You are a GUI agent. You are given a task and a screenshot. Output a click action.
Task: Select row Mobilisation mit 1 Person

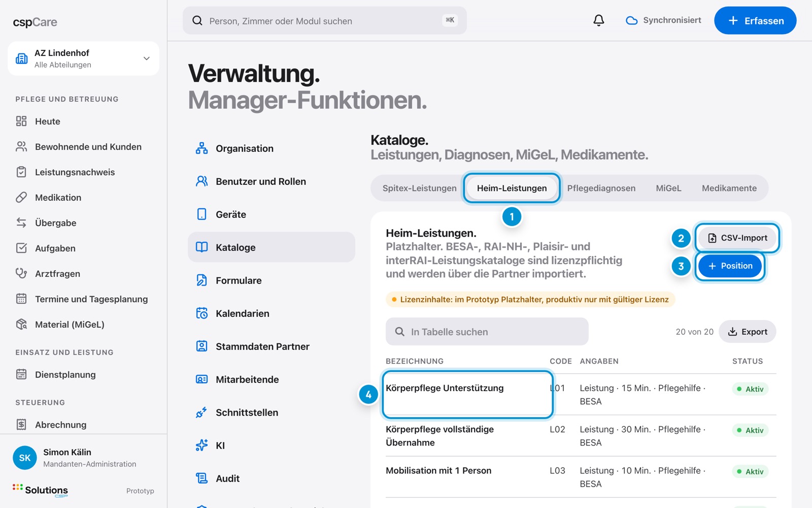pyautogui.click(x=581, y=477)
